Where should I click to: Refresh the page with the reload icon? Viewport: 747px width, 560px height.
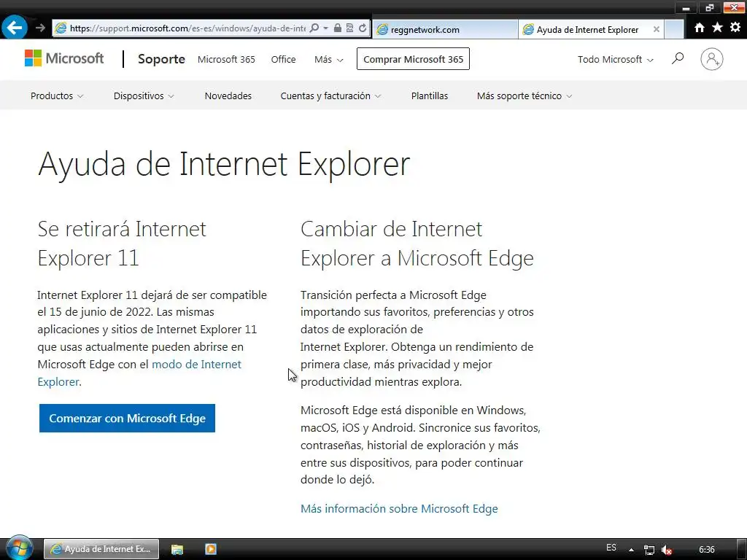coord(363,28)
